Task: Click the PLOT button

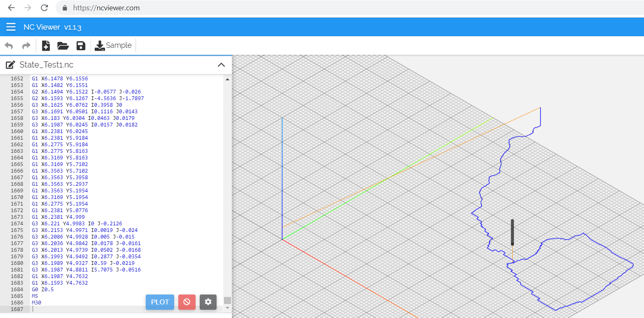Action: click(x=160, y=302)
